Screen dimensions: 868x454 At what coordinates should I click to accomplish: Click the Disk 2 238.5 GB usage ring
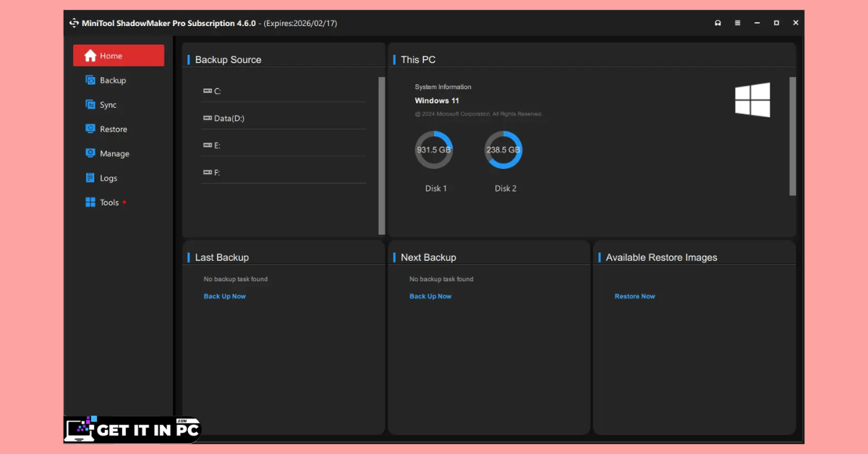(x=503, y=150)
